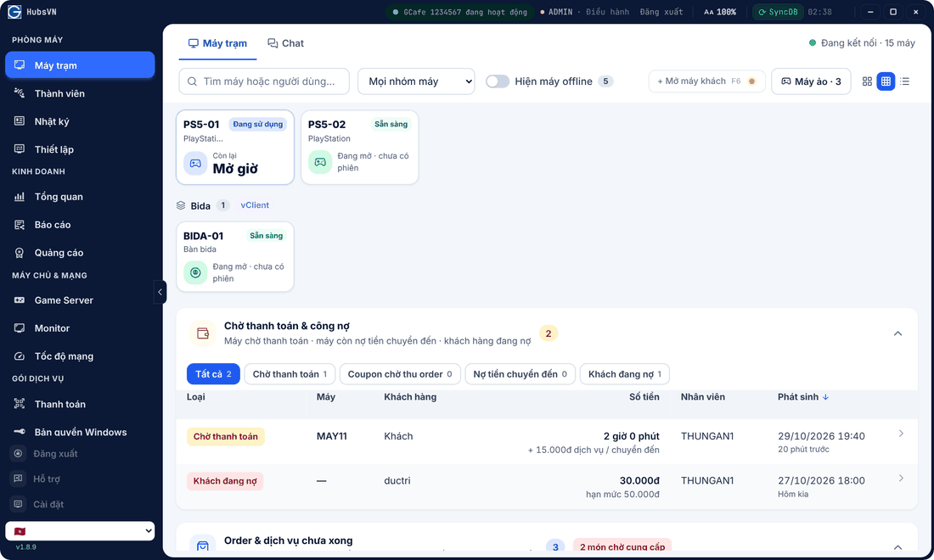The width and height of the screenshot is (934, 560).
Task: Click the search box for machines or users
Action: pos(264,81)
